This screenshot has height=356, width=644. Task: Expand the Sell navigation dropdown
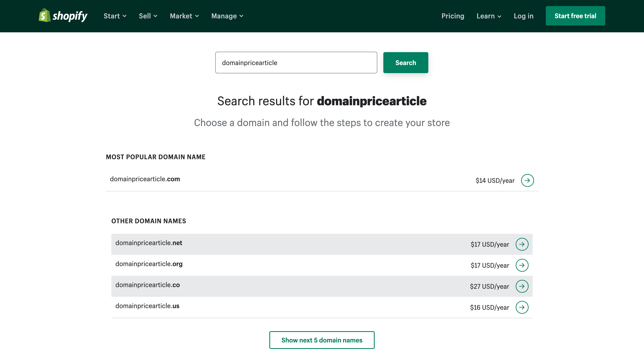tap(147, 16)
